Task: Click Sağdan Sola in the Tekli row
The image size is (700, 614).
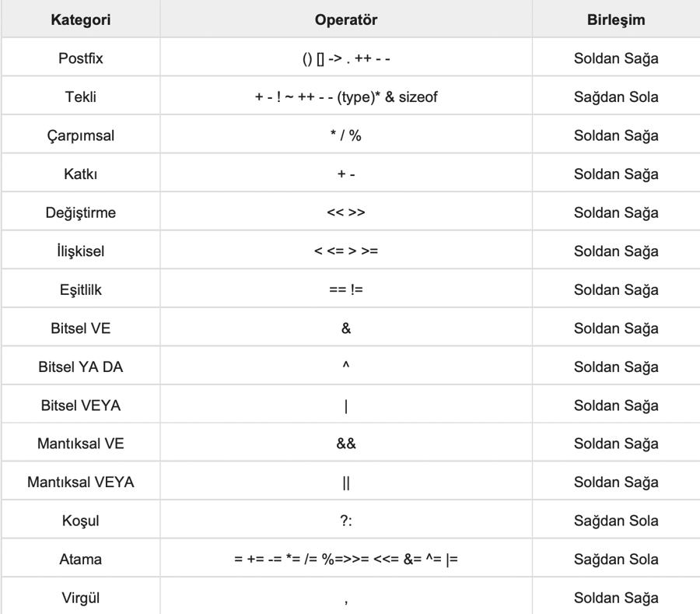Action: [x=616, y=97]
